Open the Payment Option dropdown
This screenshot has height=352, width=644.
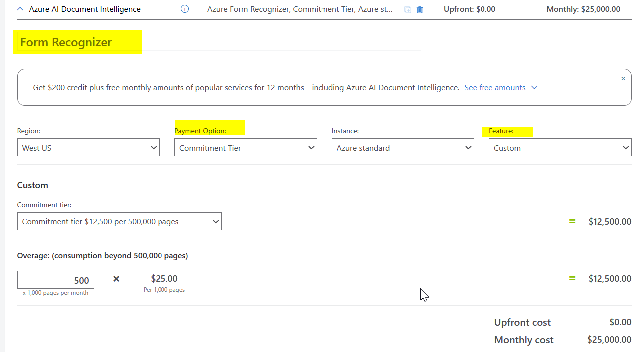click(246, 148)
